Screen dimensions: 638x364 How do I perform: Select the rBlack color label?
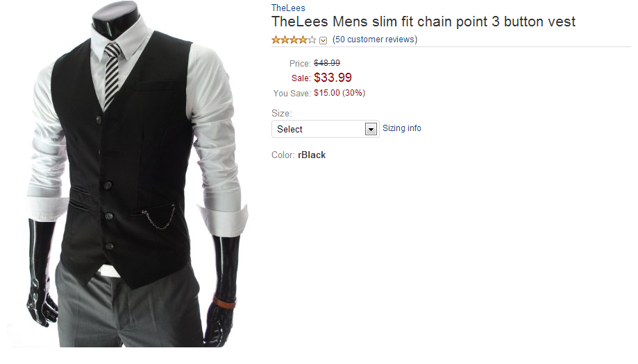click(x=312, y=155)
